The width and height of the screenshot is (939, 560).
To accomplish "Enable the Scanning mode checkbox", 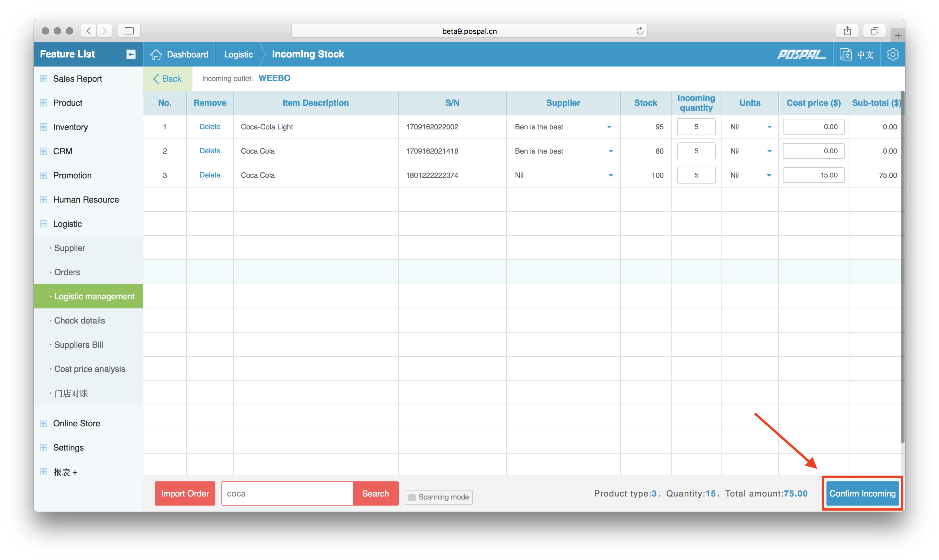I will click(412, 497).
